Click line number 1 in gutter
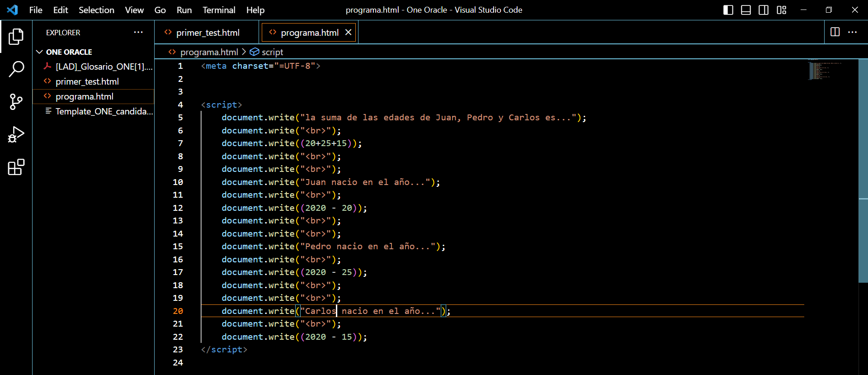 (x=180, y=66)
